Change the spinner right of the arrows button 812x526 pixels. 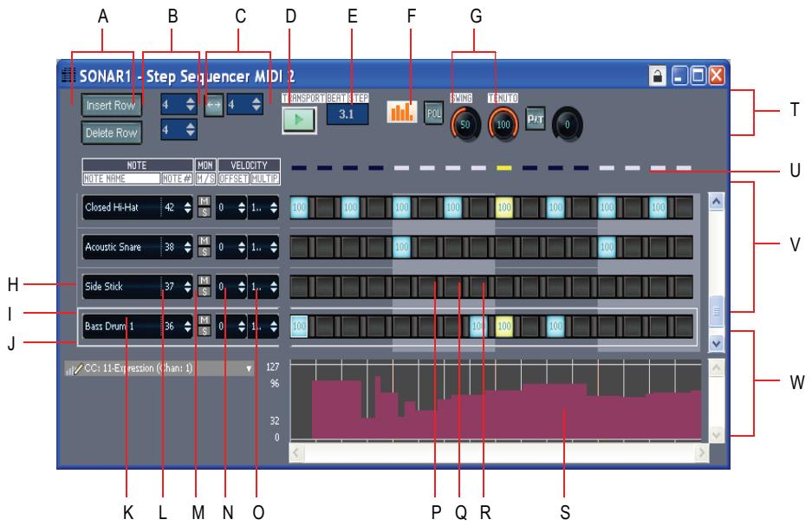(244, 105)
